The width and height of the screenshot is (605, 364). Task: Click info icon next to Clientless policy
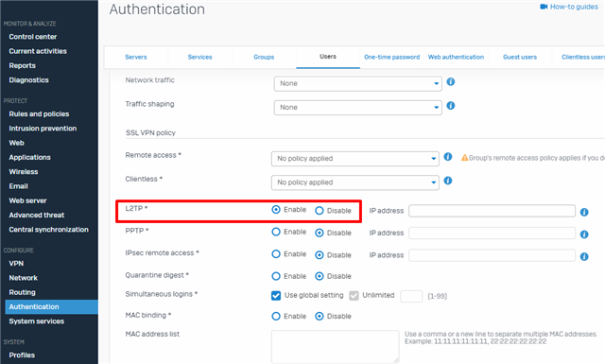pos(447,181)
